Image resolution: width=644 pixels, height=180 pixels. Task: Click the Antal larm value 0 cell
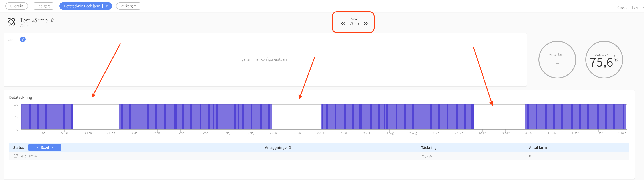pos(530,156)
